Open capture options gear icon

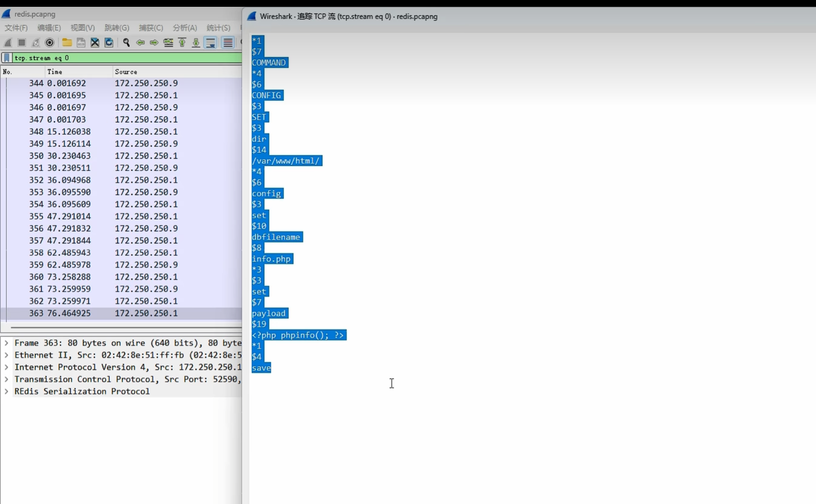coord(50,43)
